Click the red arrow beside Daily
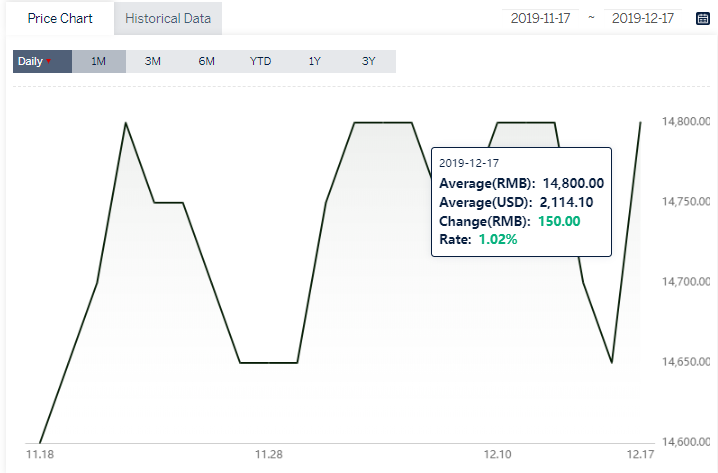Screen dimensions: 718x473 48,61
